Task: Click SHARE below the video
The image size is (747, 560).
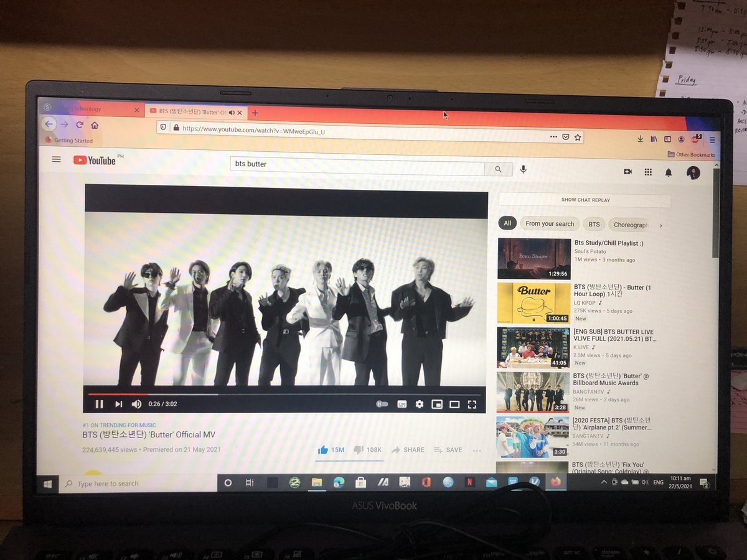Action: pyautogui.click(x=408, y=450)
